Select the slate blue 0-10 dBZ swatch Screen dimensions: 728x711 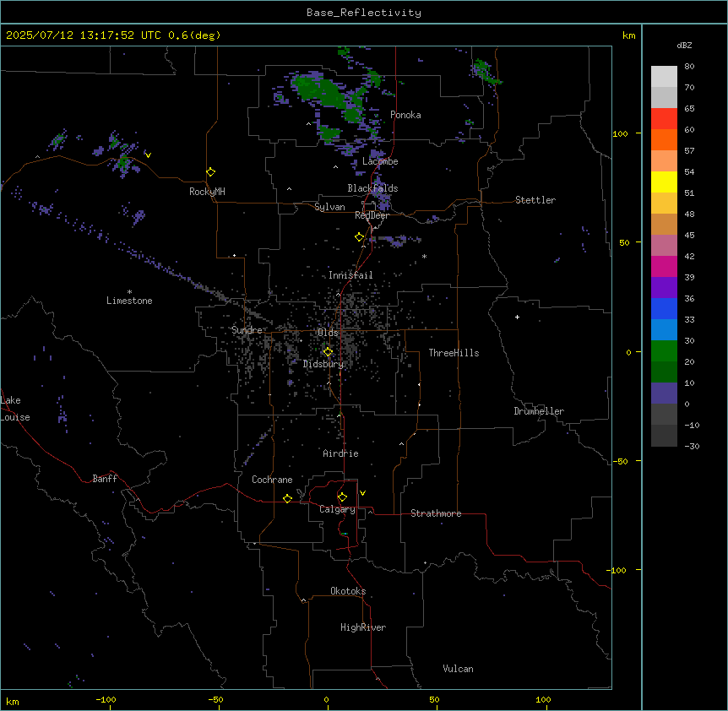[664, 393]
